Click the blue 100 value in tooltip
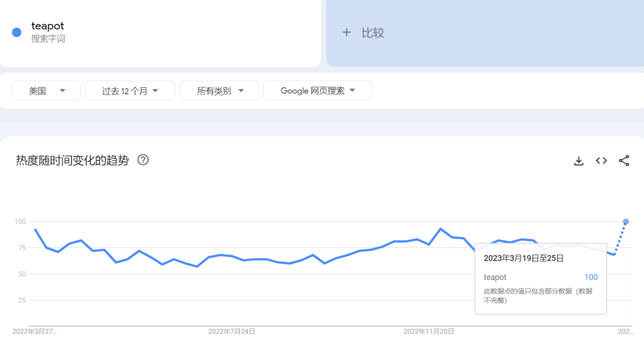The width and height of the screenshot is (644, 351). coord(590,277)
